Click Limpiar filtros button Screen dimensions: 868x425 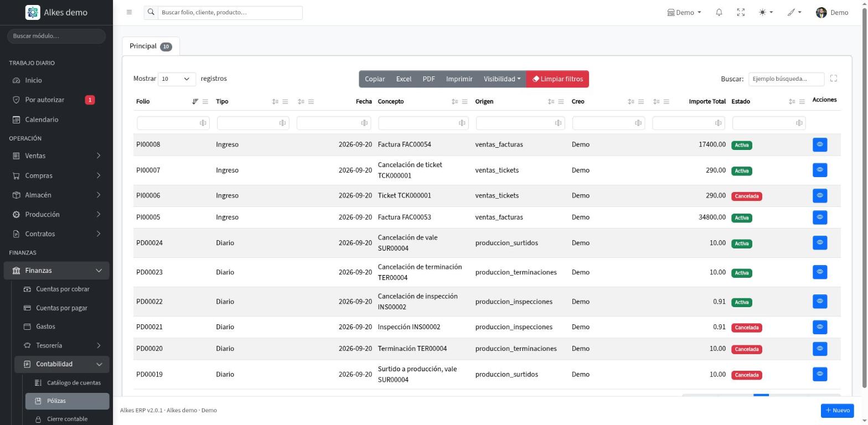pyautogui.click(x=557, y=79)
